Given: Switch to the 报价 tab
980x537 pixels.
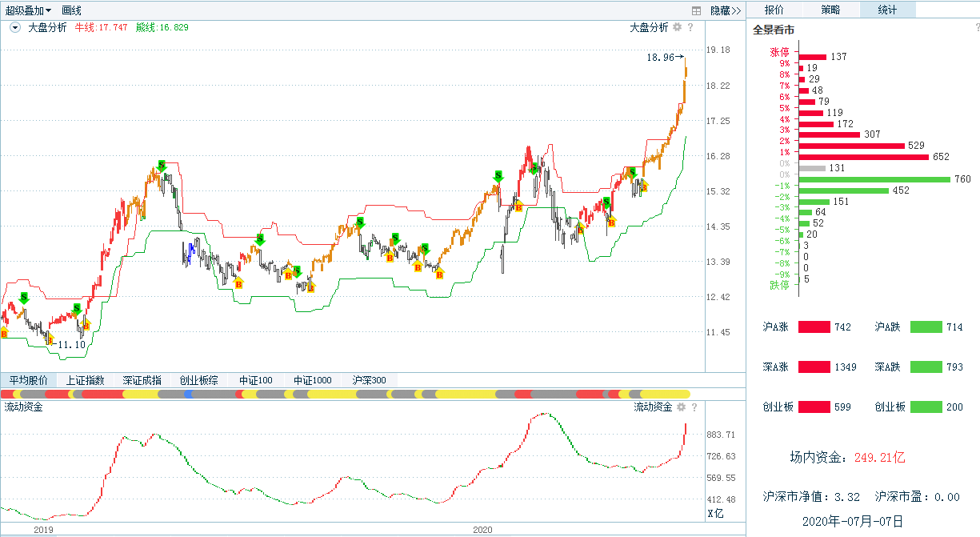Looking at the screenshot, I should click(x=774, y=10).
